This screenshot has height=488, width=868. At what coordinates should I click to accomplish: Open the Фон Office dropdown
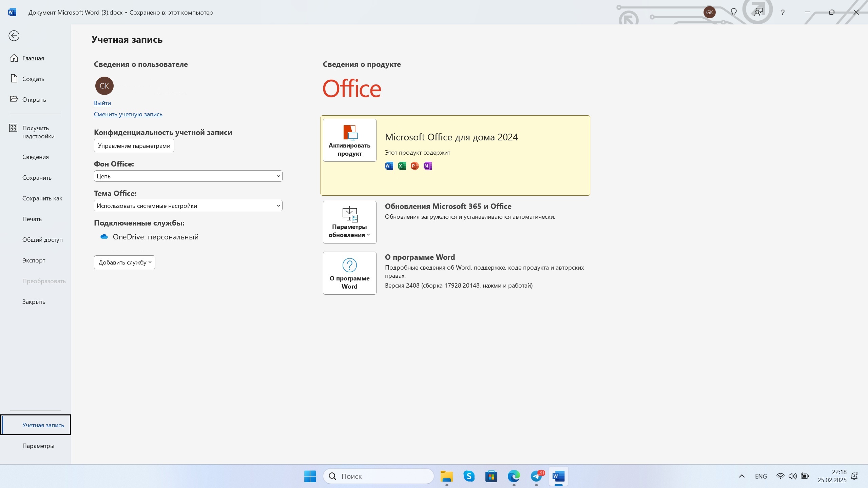188,176
